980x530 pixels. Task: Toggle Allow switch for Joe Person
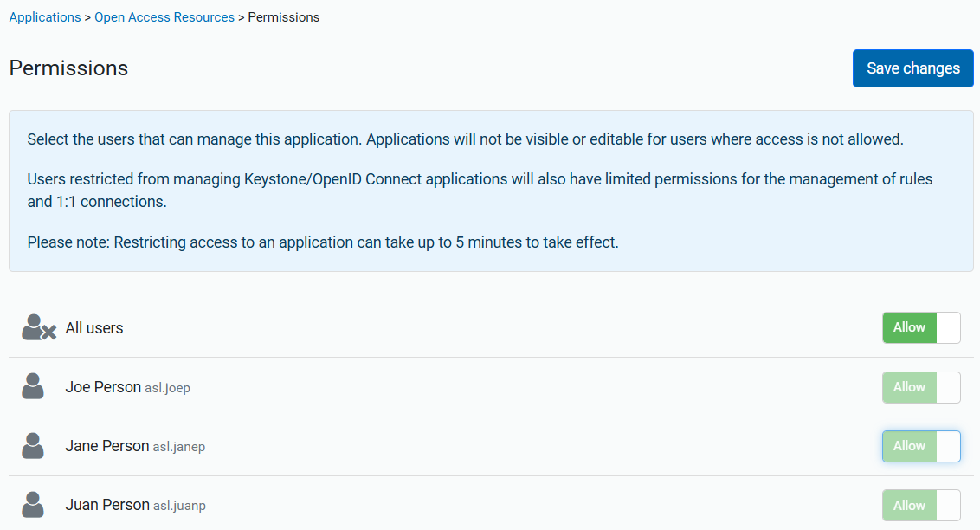coord(921,387)
